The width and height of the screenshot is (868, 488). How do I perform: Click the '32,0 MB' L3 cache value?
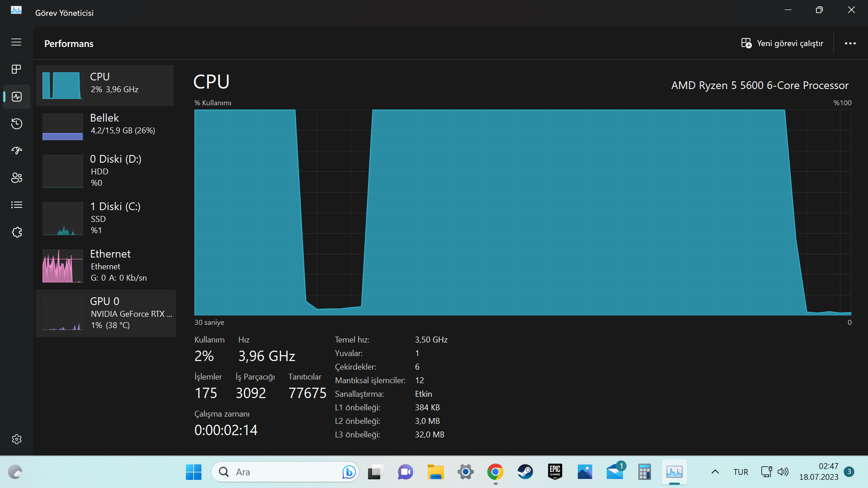[429, 435]
